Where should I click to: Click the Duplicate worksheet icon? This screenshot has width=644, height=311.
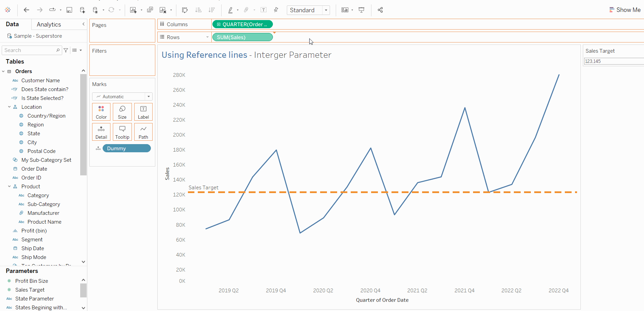click(x=150, y=10)
